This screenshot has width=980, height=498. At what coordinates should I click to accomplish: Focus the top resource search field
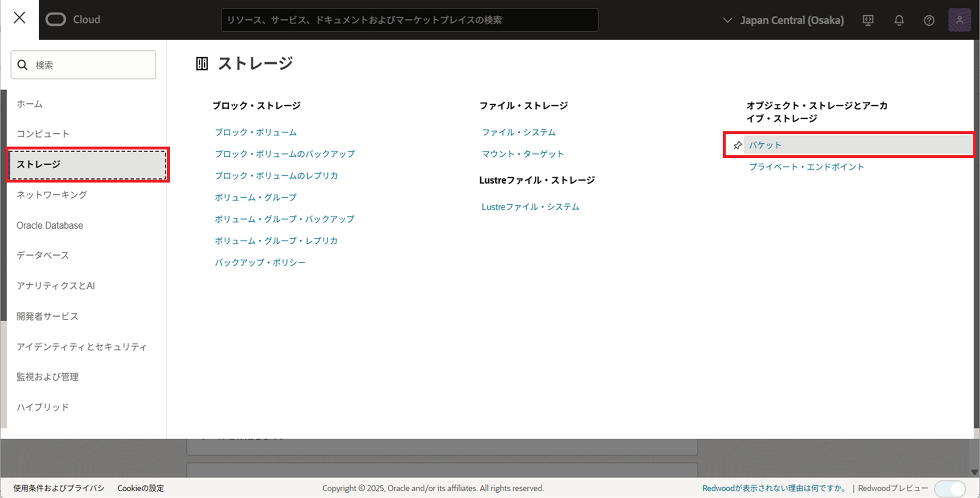(409, 20)
